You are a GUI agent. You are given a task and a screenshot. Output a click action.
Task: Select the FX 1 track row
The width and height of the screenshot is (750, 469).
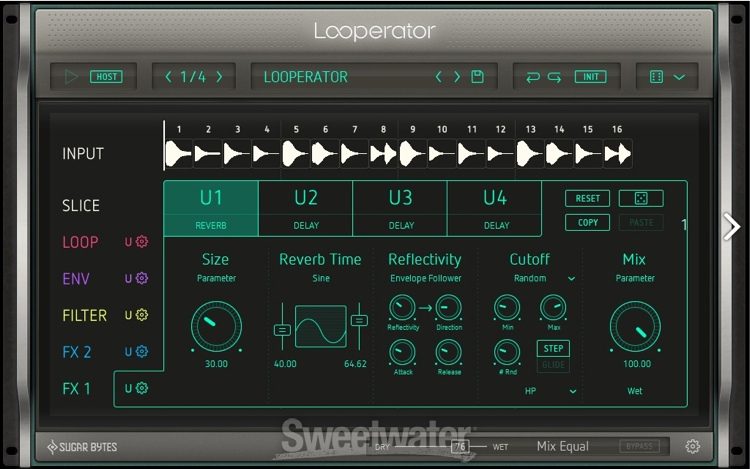point(77,389)
